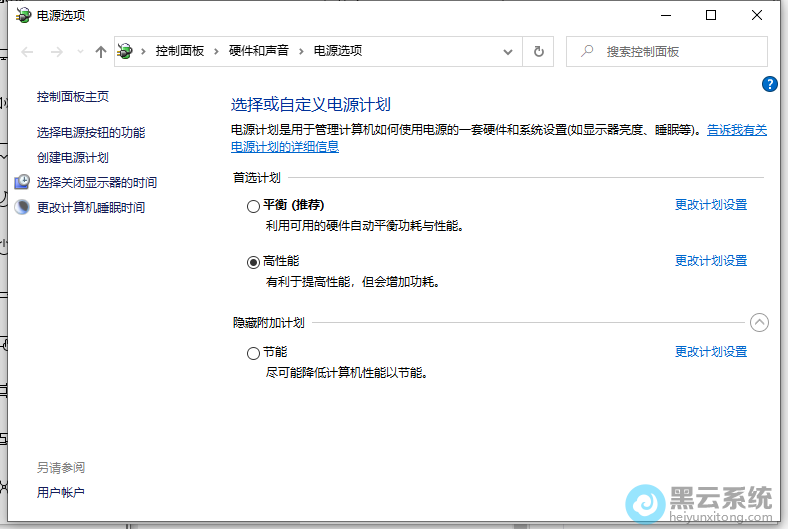Select the 节能 power plan
Image resolution: width=788 pixels, height=529 pixels.
pos(253,353)
